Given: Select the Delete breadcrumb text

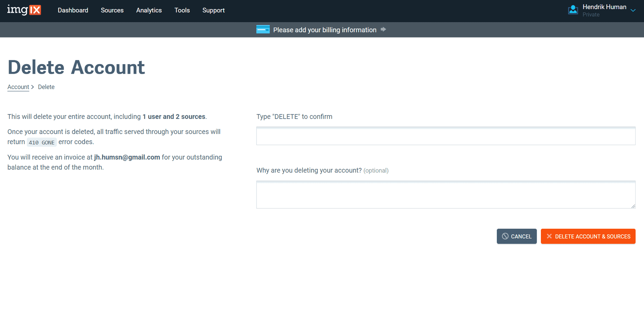Looking at the screenshot, I should tap(46, 87).
